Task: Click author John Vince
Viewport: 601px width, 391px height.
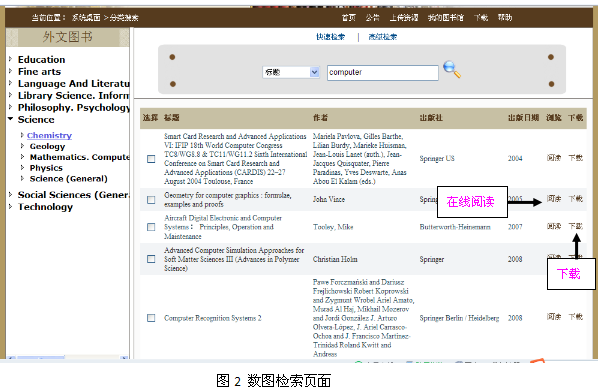Action: coord(328,199)
